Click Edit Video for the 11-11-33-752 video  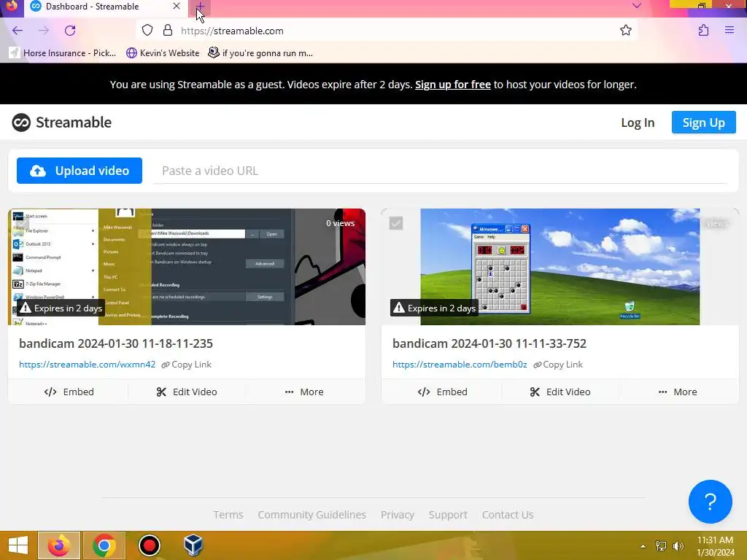point(560,392)
